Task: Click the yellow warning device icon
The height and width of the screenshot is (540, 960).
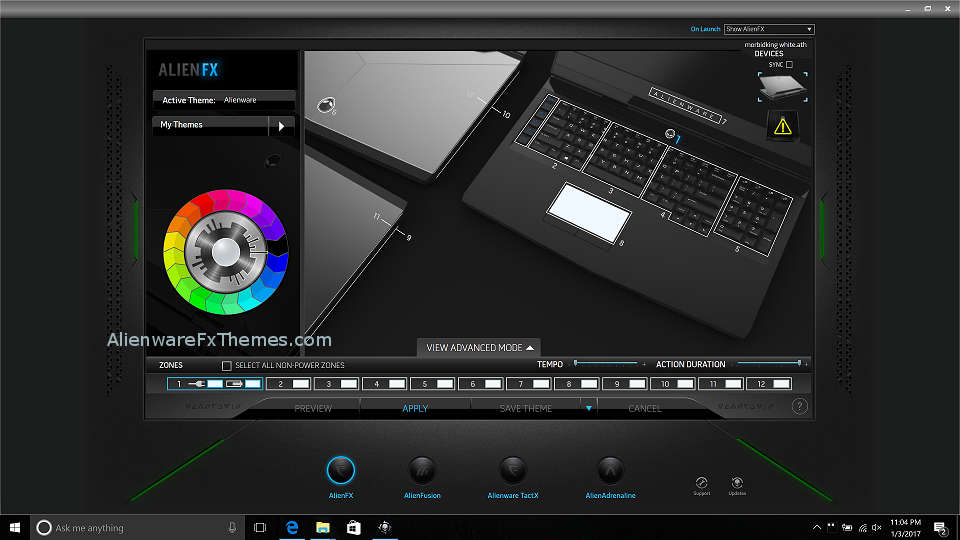Action: coord(782,126)
